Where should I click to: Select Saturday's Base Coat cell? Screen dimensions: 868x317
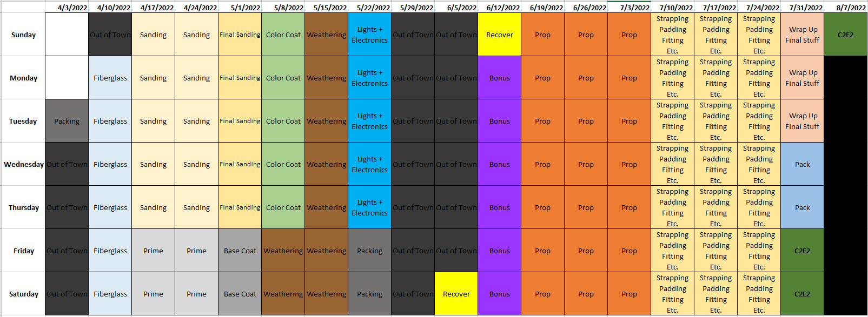click(240, 294)
